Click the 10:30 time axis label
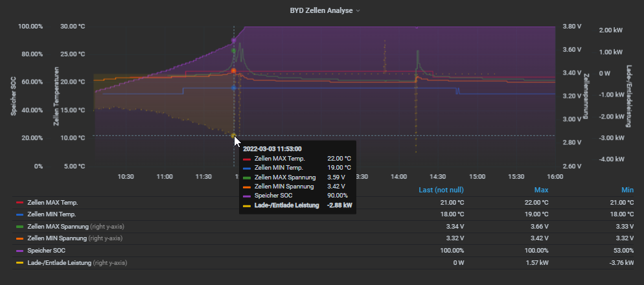The height and width of the screenshot is (285, 644). click(x=126, y=177)
